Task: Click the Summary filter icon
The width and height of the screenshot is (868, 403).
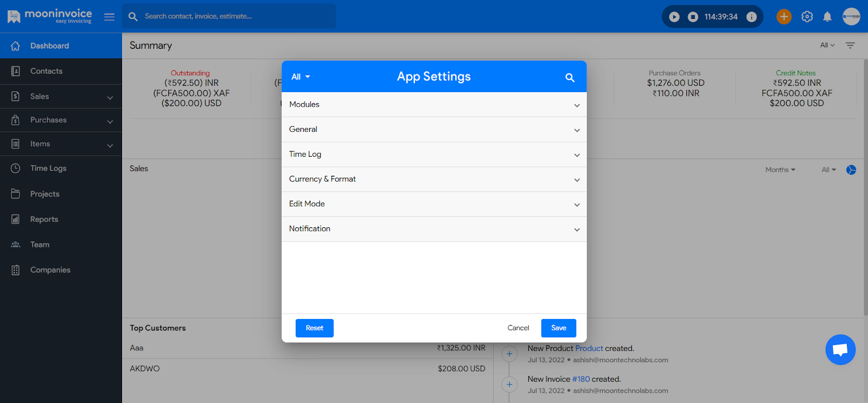Action: click(x=850, y=46)
